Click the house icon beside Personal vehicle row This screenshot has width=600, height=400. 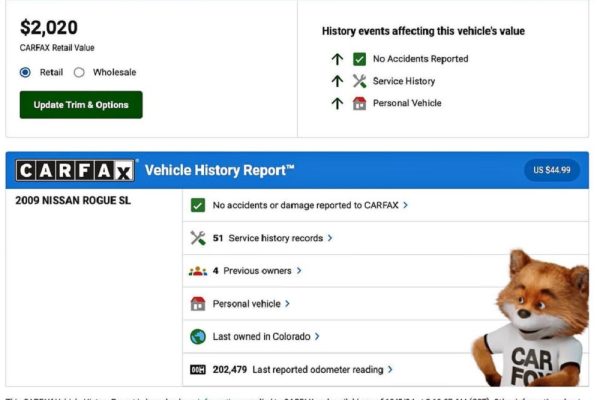[x=198, y=304]
